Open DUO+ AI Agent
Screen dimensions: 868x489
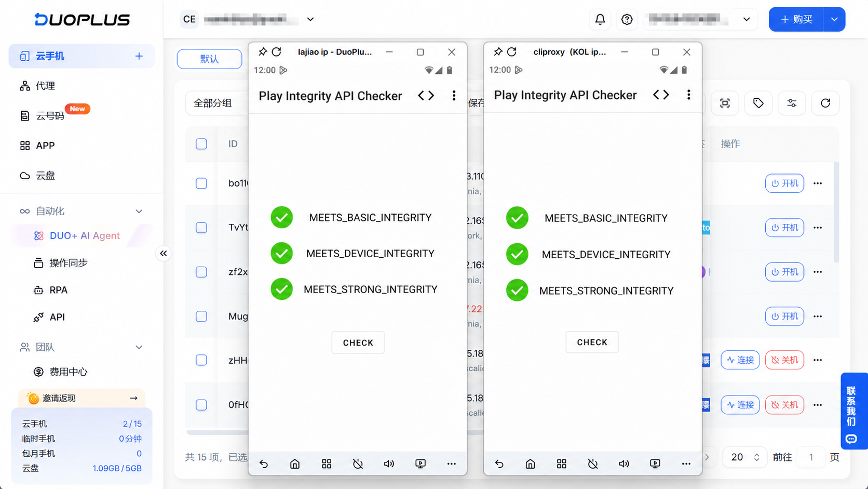82,236
